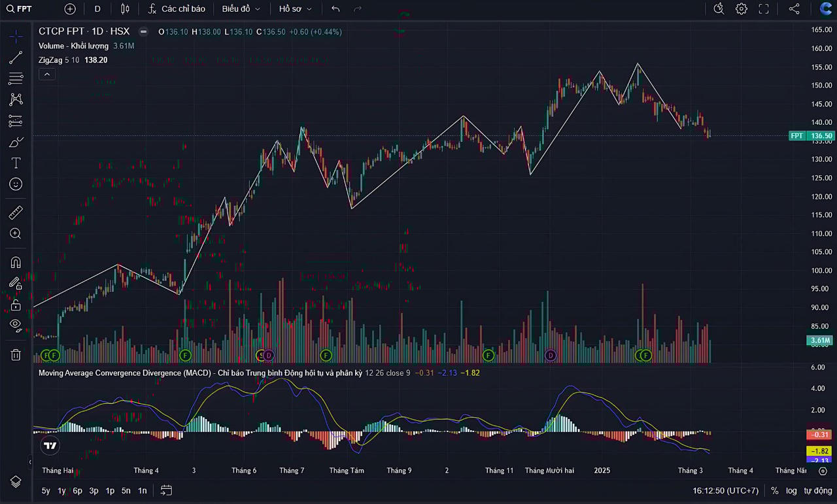Select the text annotation tool
This screenshot has width=837, height=504.
click(16, 163)
